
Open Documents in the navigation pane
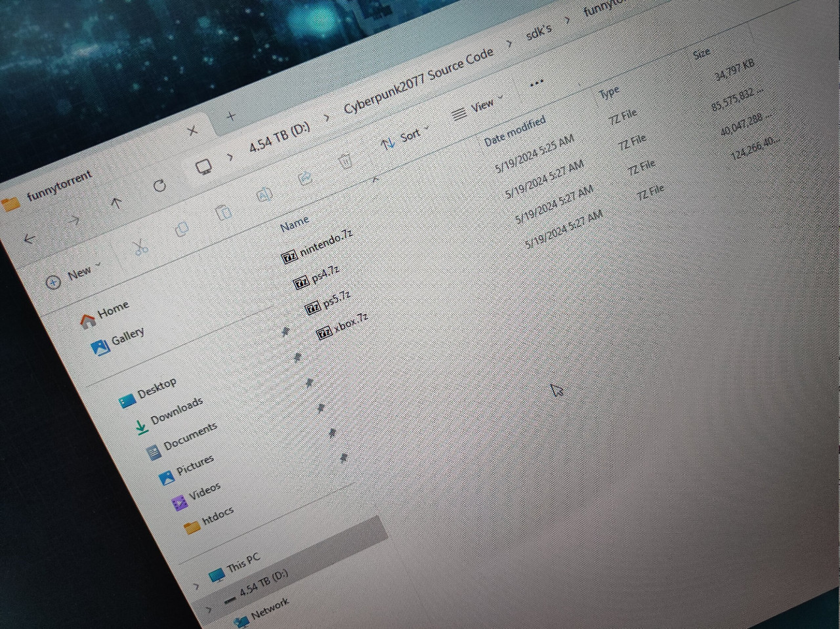pyautogui.click(x=182, y=440)
